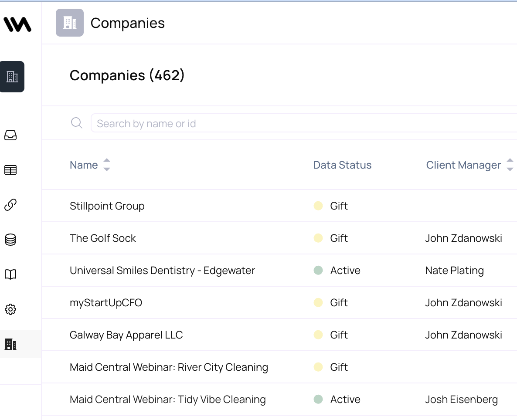The height and width of the screenshot is (420, 517).
Task: Open Maid Central Webinar: Tidy Vibe Cleaning
Action: point(167,399)
